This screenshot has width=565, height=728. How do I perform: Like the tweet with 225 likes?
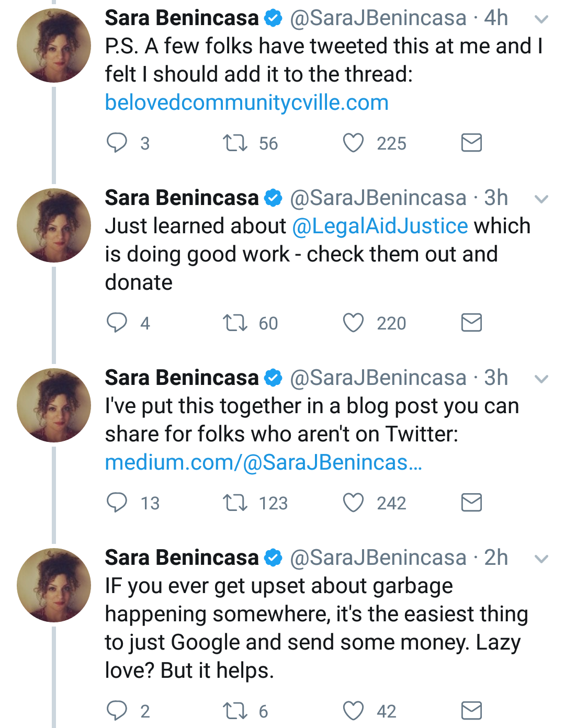353,143
